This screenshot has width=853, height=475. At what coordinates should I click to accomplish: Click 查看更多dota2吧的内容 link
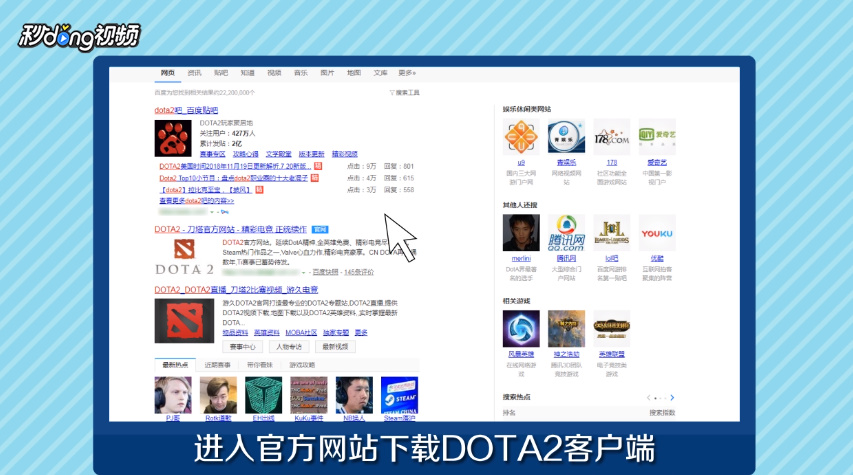coord(197,201)
